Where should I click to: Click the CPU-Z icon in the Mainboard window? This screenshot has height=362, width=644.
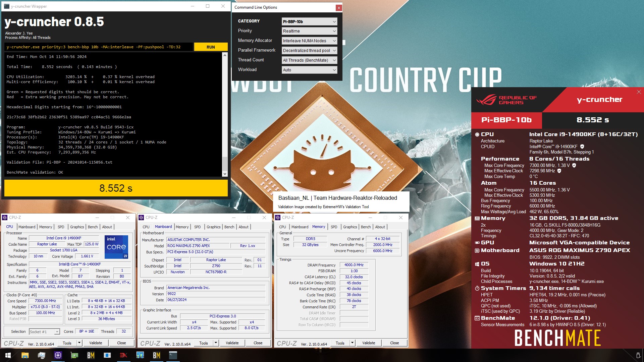pyautogui.click(x=141, y=218)
